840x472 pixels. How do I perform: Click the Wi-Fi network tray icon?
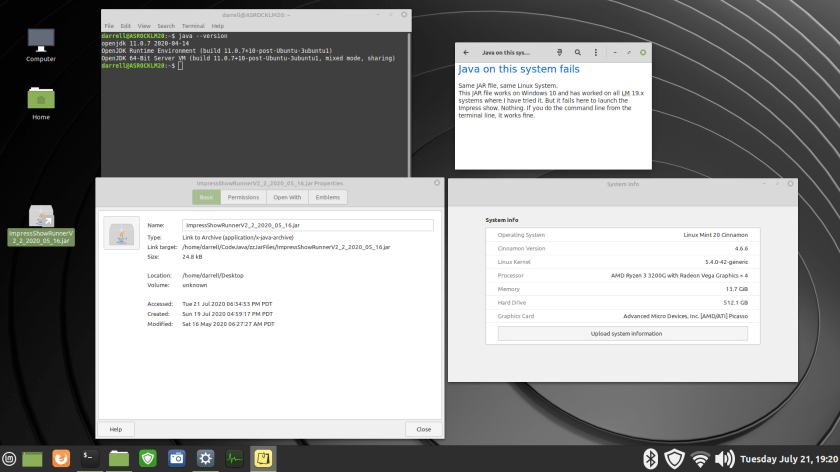tap(700, 459)
